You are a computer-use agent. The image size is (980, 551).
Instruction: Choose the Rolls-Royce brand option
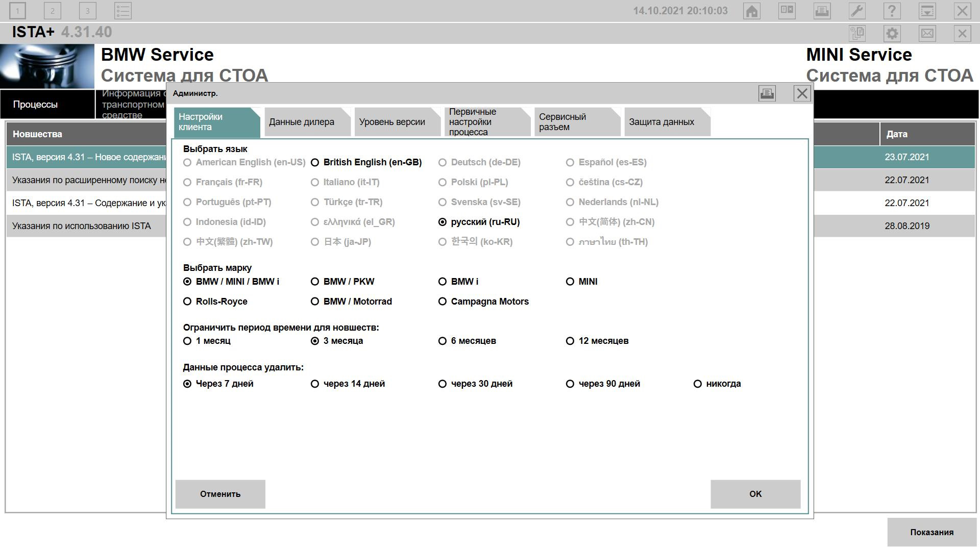tap(187, 302)
